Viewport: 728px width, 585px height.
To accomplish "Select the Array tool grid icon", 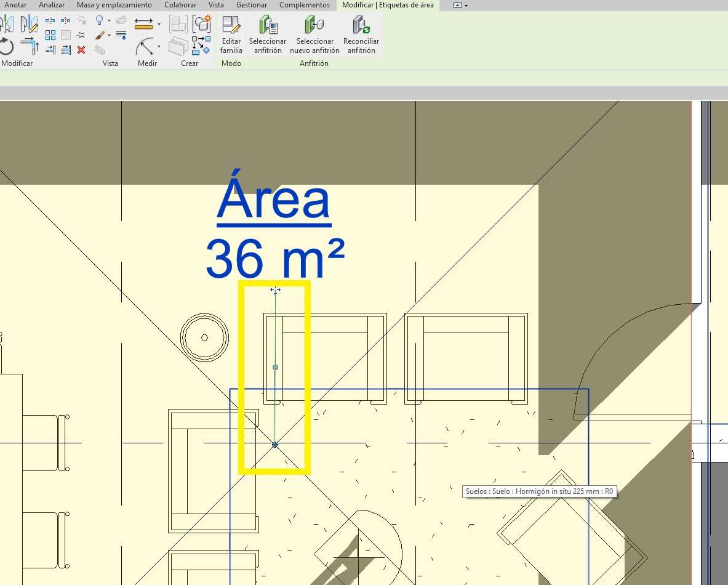I will click(x=50, y=35).
